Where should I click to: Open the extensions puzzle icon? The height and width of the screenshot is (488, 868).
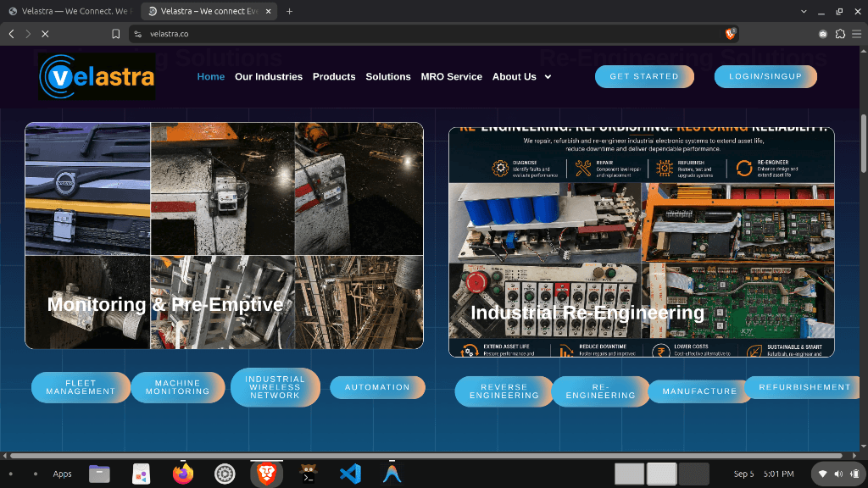840,34
